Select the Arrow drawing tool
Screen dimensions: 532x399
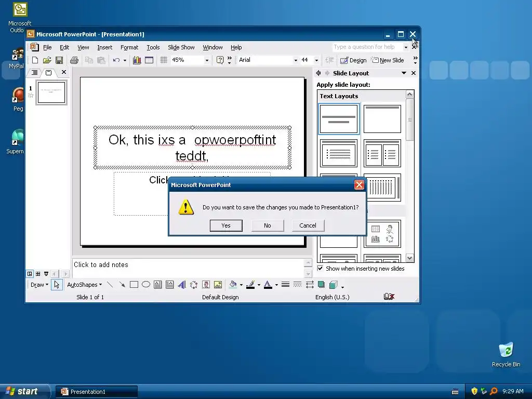coord(122,284)
